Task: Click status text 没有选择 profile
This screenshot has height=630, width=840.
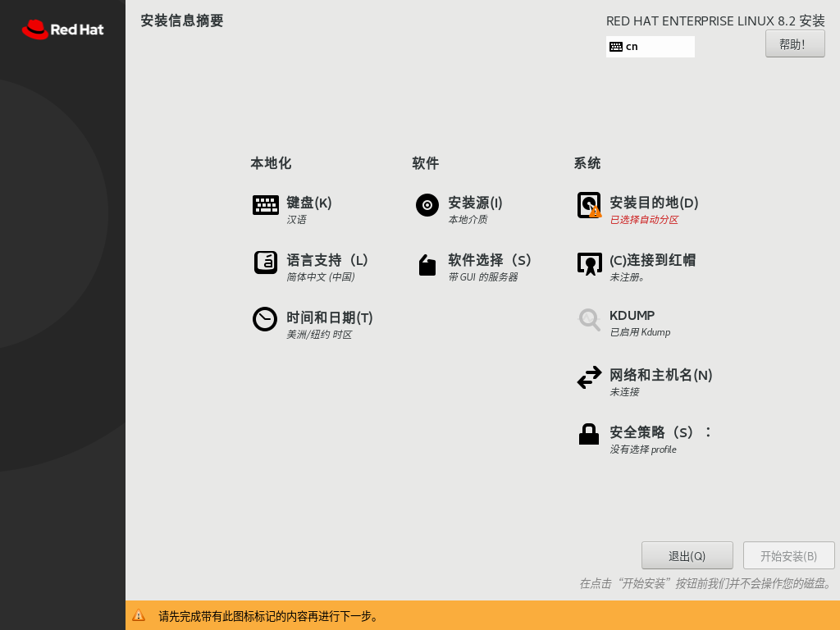Action: (x=643, y=450)
